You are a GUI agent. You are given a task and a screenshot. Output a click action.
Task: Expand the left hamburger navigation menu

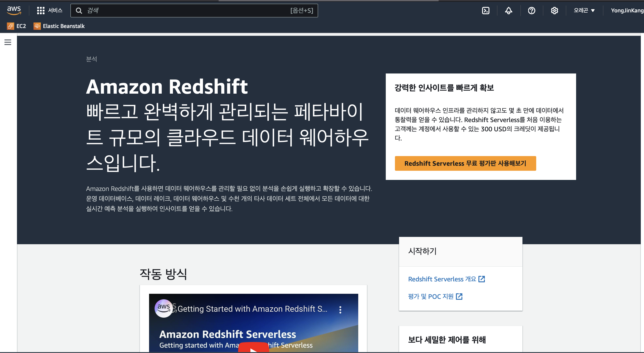[8, 42]
